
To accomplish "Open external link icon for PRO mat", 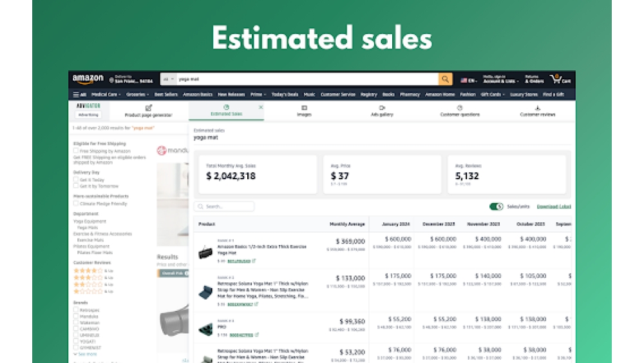I will coord(257,335).
